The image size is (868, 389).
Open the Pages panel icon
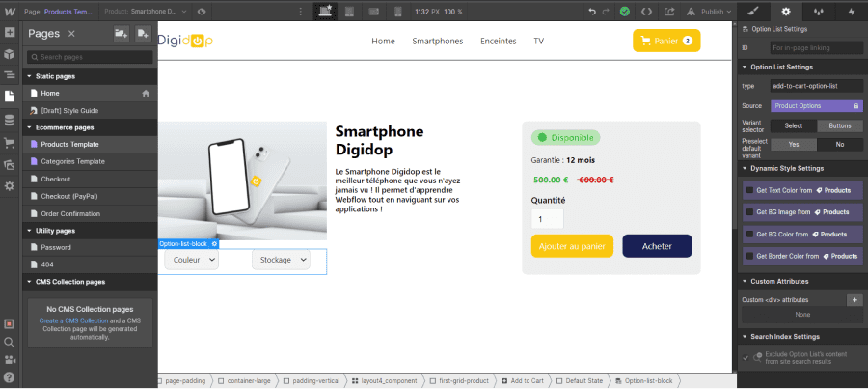(x=9, y=97)
